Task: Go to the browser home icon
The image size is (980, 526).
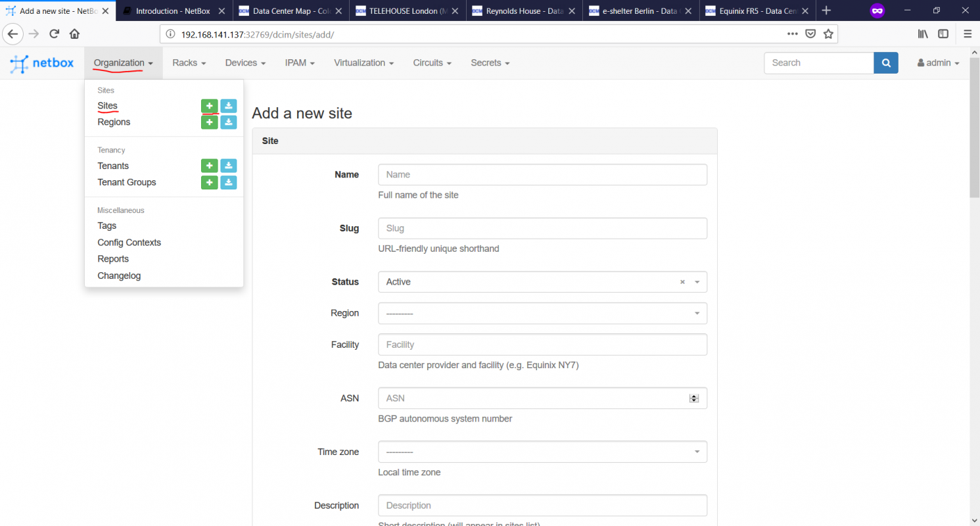Action: [x=75, y=34]
